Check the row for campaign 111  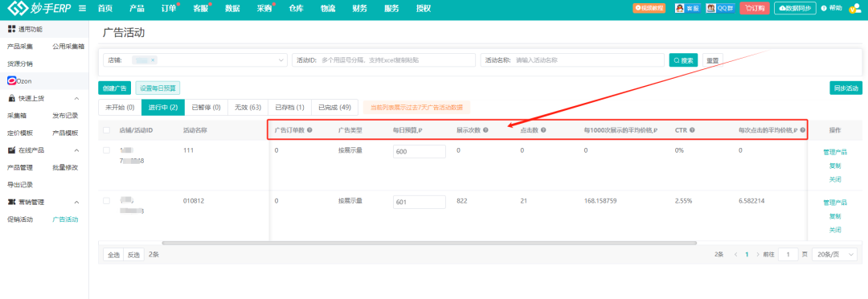pyautogui.click(x=106, y=150)
